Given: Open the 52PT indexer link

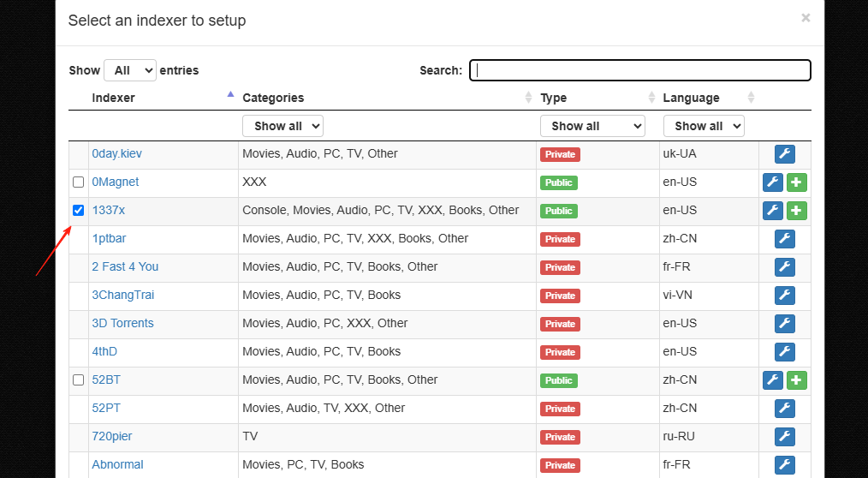Looking at the screenshot, I should point(106,409).
